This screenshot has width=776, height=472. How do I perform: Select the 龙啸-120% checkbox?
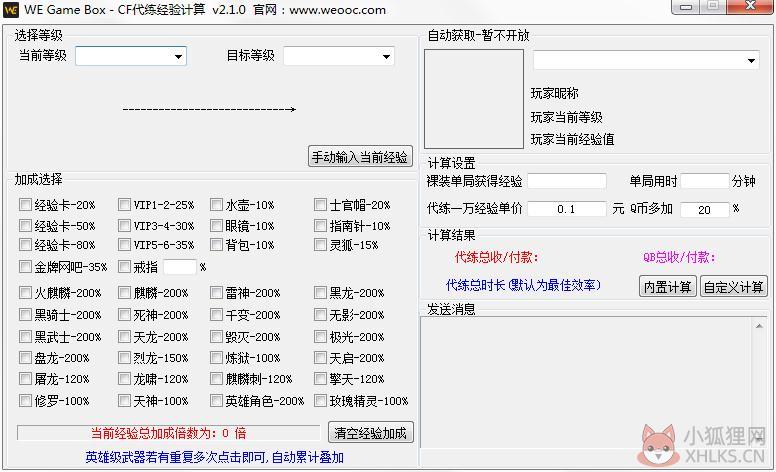coord(124,378)
